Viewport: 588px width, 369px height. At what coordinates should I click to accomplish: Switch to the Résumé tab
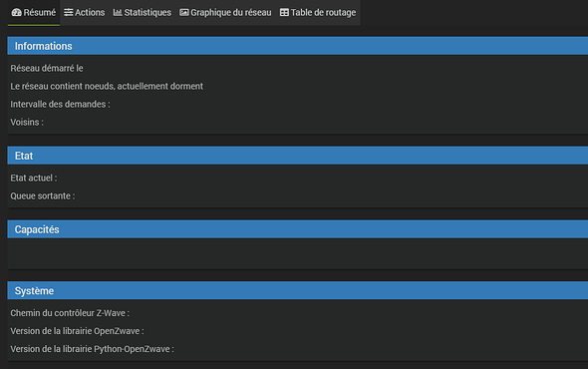pyautogui.click(x=34, y=13)
